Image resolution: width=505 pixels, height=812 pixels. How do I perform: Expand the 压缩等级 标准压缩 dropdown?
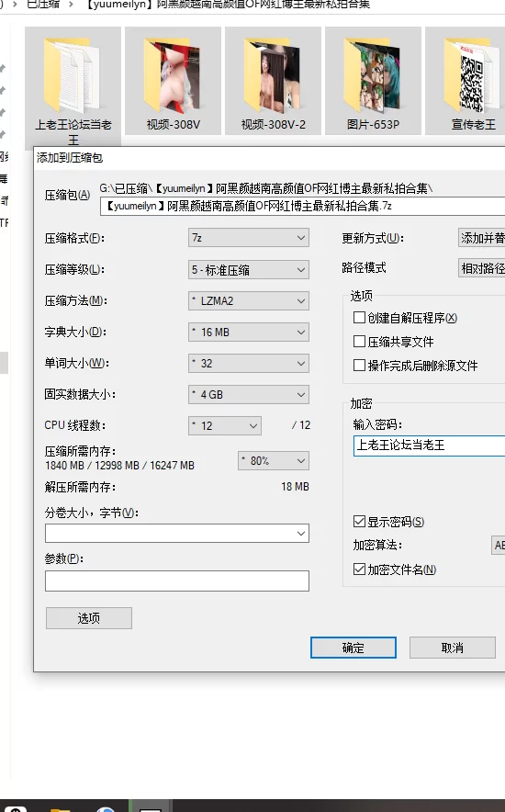tap(248, 270)
